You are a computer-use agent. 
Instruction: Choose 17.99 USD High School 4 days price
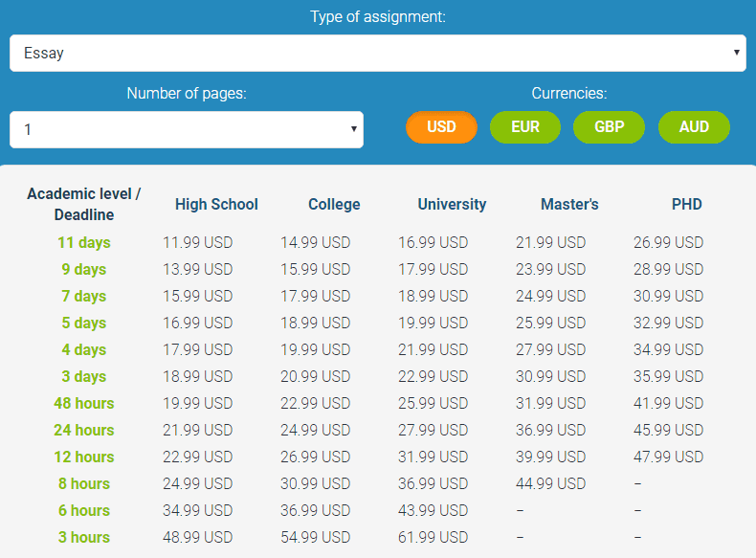coord(198,349)
